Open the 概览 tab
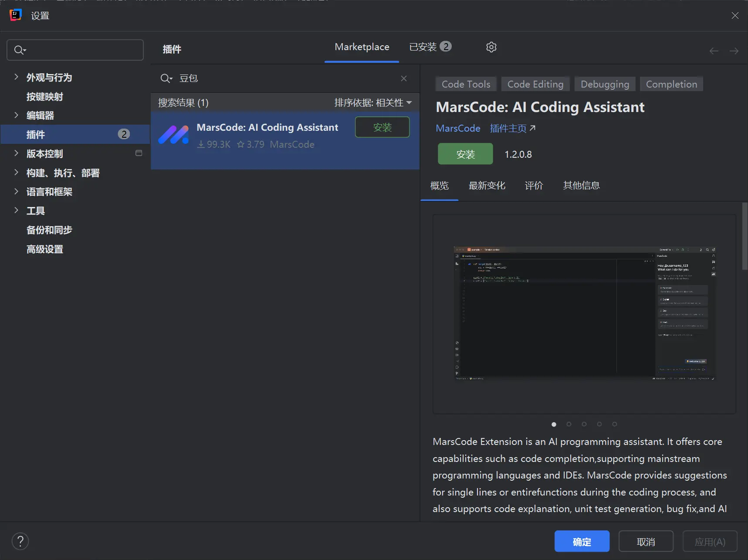 point(440,186)
